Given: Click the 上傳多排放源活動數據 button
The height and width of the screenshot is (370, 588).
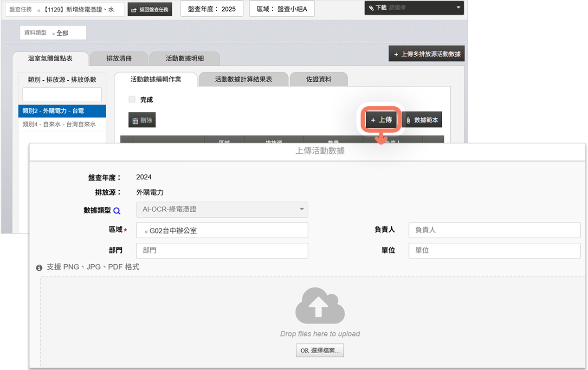Looking at the screenshot, I should [426, 54].
